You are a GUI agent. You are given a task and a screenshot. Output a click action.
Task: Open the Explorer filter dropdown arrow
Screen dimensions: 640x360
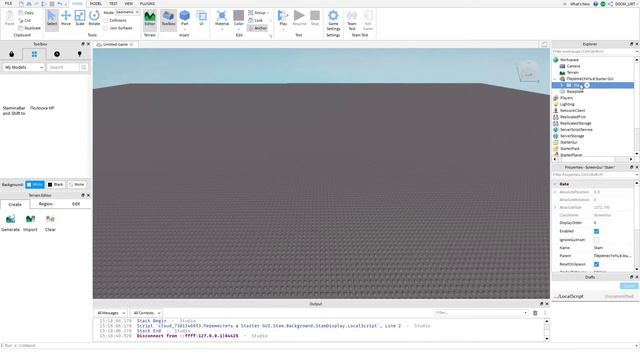click(637, 52)
